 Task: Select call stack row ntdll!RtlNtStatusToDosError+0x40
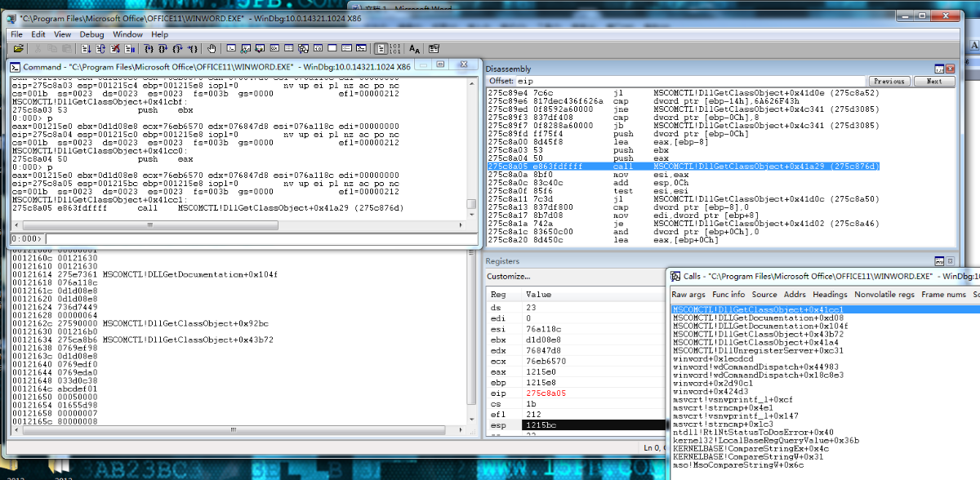pyautogui.click(x=752, y=432)
